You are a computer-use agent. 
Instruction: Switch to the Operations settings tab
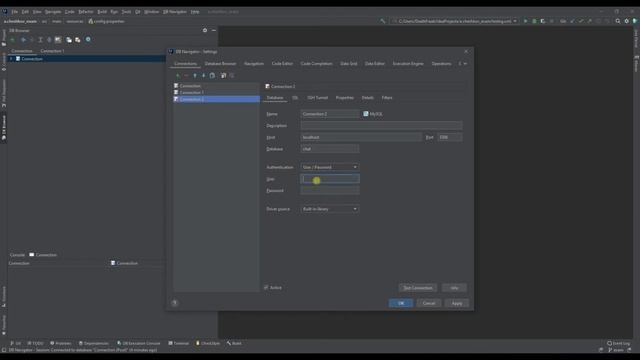[x=441, y=64]
